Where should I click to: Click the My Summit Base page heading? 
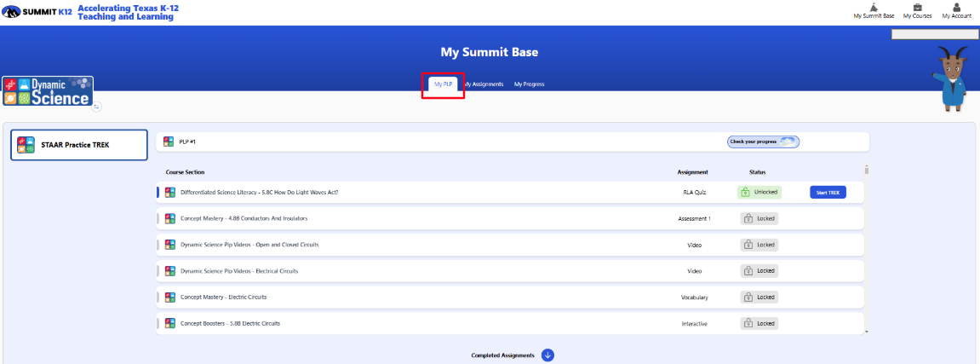490,52
